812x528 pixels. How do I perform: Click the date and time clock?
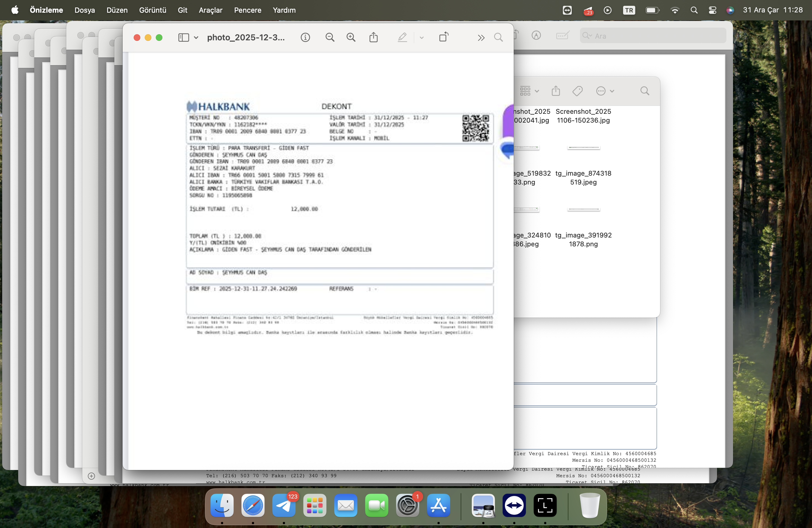coord(773,10)
